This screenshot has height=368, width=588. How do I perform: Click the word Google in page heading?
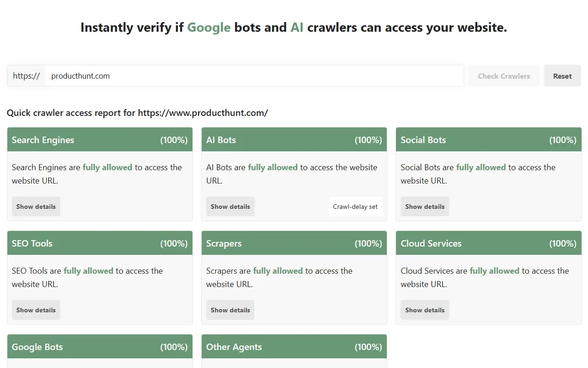(x=209, y=28)
